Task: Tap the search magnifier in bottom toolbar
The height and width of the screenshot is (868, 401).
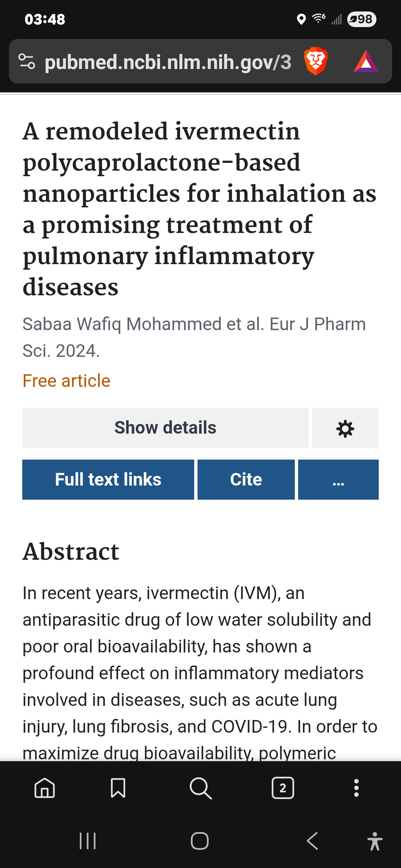Action: pyautogui.click(x=200, y=788)
